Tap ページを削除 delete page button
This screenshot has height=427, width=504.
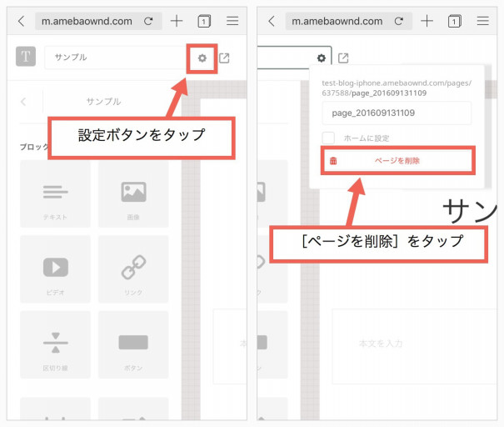pyautogui.click(x=397, y=161)
